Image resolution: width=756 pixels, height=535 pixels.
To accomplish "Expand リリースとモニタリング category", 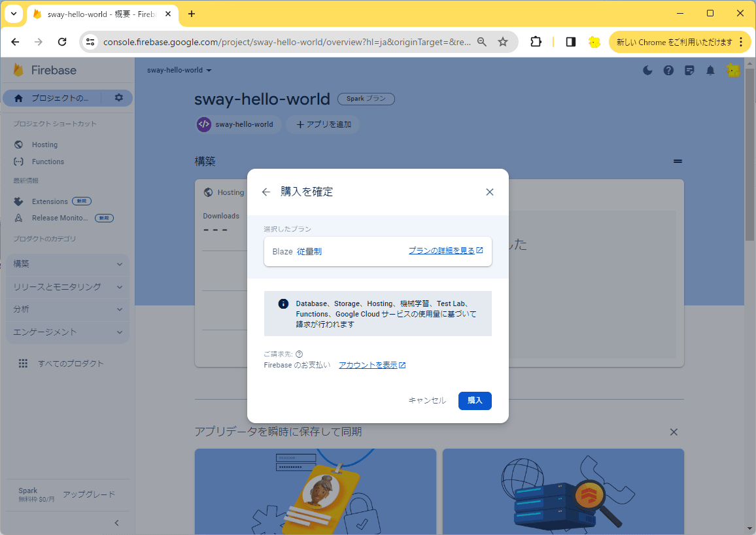I will coord(67,286).
